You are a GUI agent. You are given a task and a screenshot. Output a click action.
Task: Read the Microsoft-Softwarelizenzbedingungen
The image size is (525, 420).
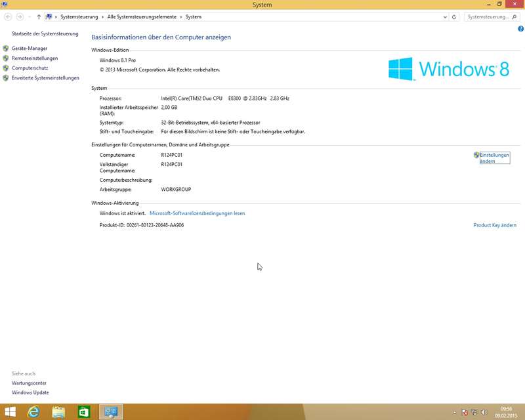pos(197,213)
